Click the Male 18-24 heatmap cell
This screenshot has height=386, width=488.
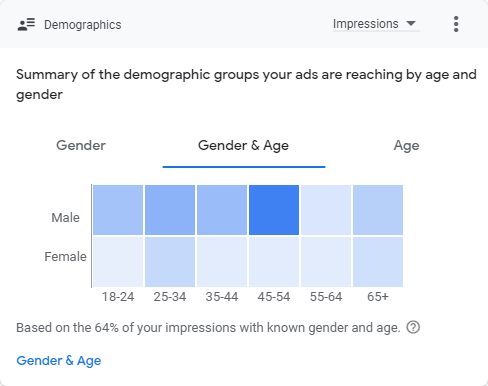tap(118, 210)
